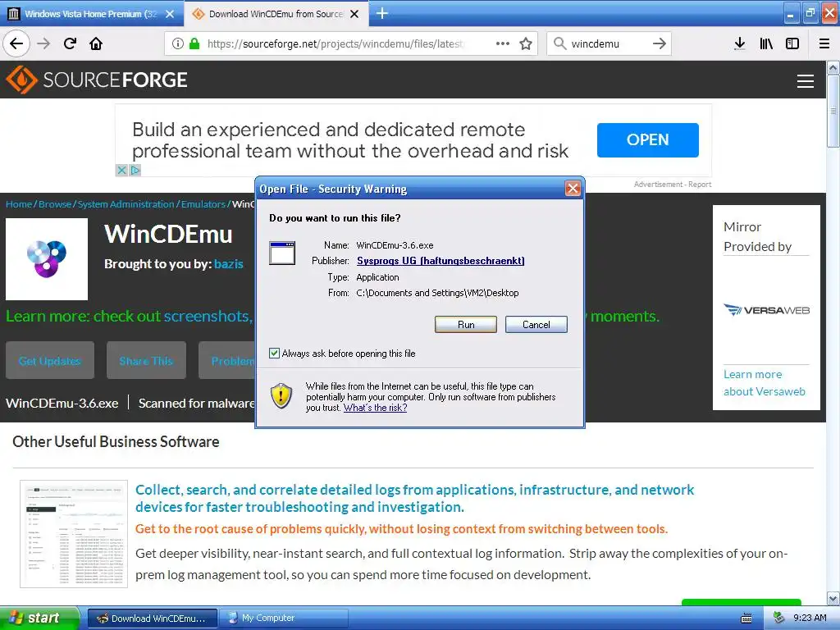Close the Security Warning dialog
840x630 pixels.
point(573,188)
